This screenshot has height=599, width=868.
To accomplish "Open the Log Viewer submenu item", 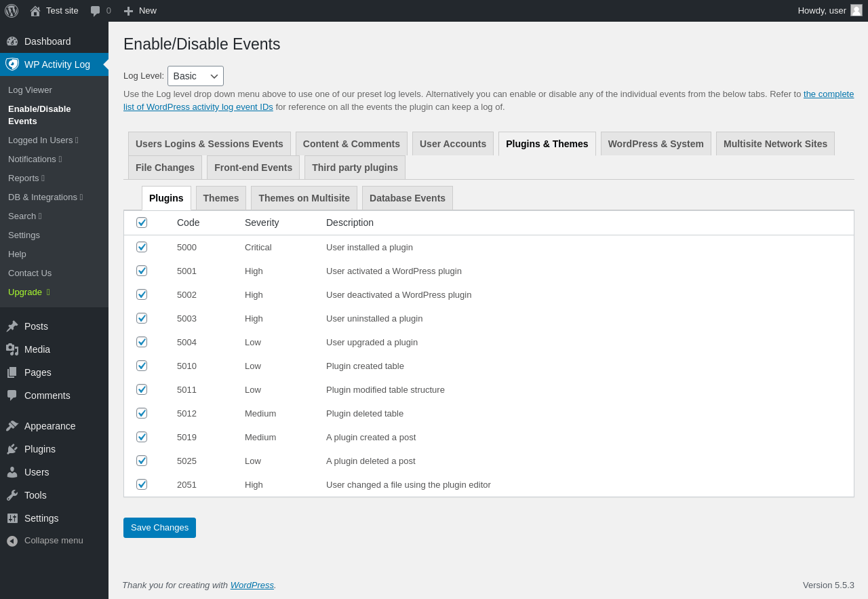I will (30, 90).
